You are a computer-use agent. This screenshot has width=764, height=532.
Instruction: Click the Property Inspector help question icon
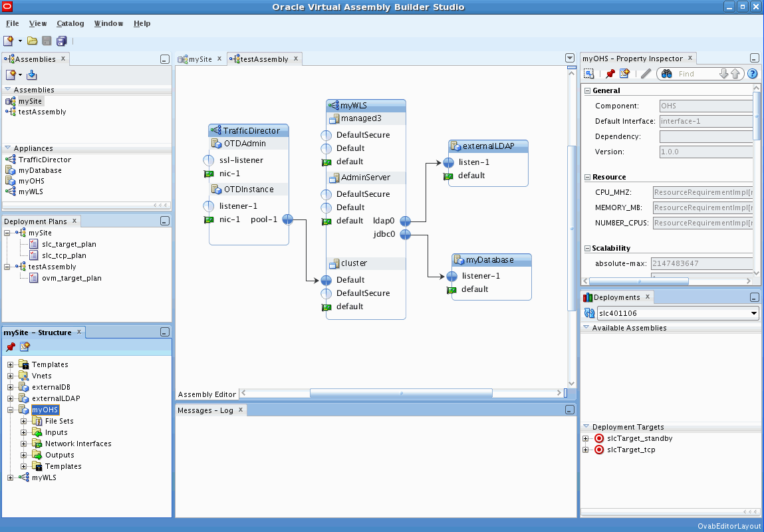point(752,74)
